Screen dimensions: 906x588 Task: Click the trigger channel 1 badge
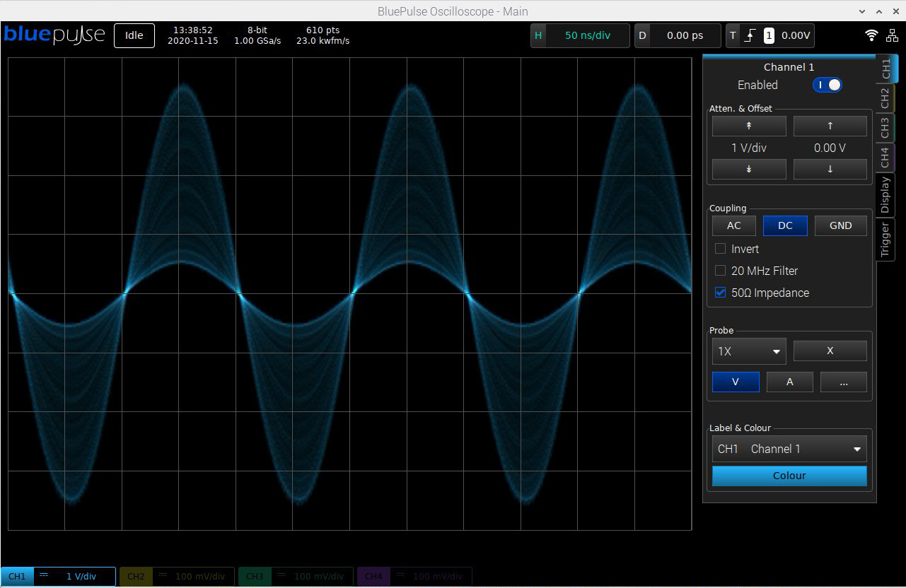point(769,35)
